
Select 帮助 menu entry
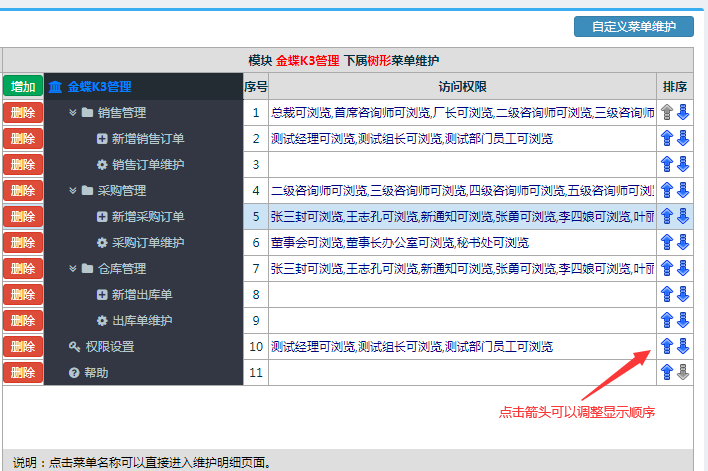[97, 372]
